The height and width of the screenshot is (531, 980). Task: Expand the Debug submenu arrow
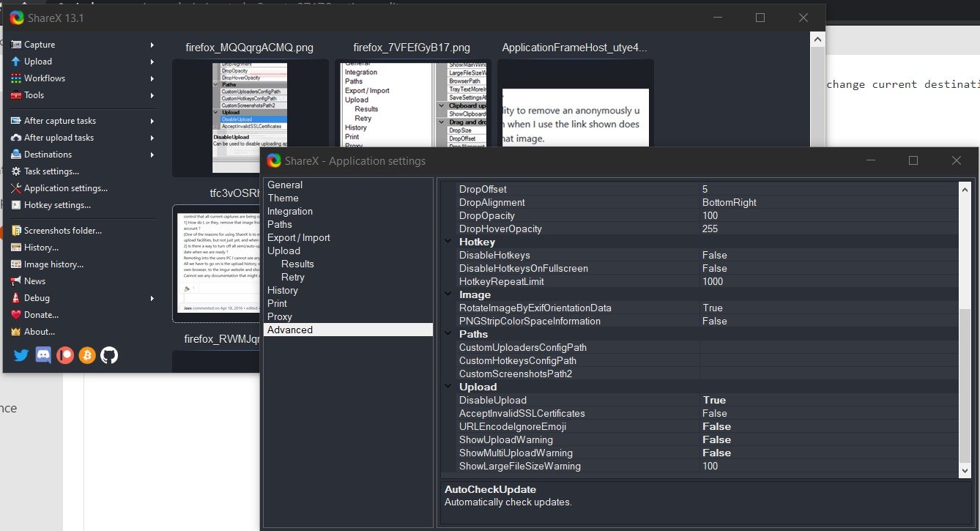(152, 298)
